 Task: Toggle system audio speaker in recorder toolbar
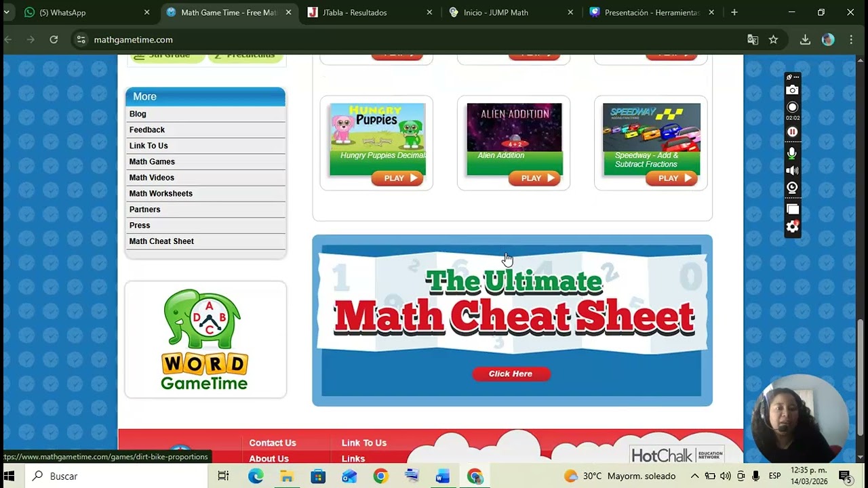(792, 171)
